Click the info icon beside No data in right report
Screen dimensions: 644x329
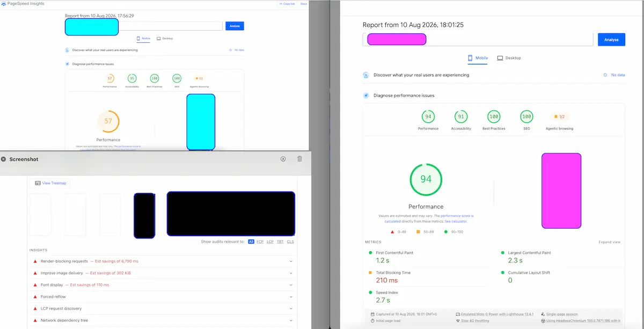point(605,75)
